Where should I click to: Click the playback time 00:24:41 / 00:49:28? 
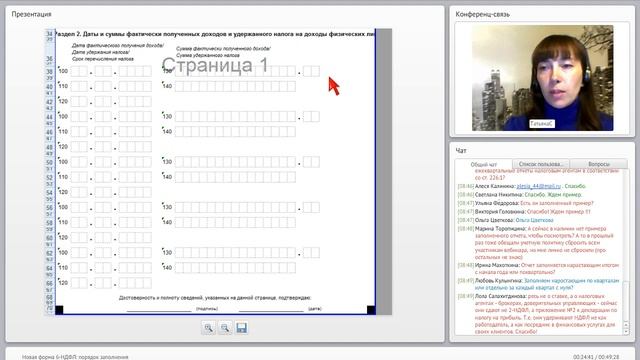pyautogui.click(x=596, y=357)
